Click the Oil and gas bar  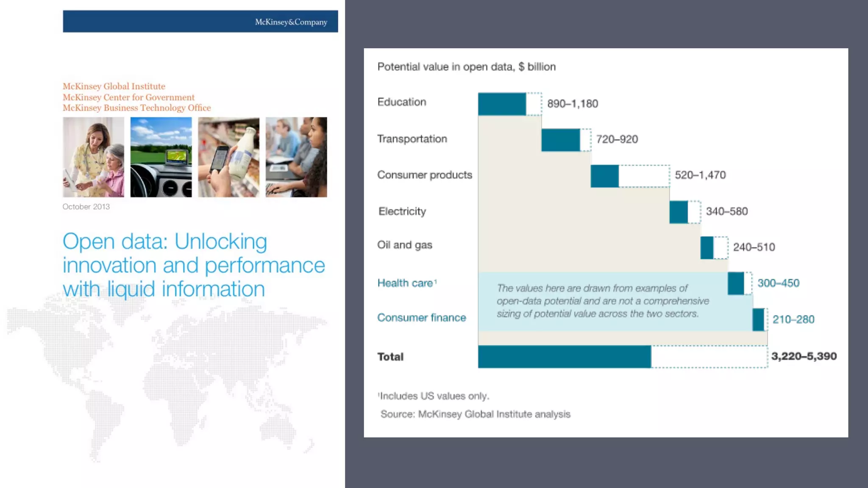tap(707, 248)
